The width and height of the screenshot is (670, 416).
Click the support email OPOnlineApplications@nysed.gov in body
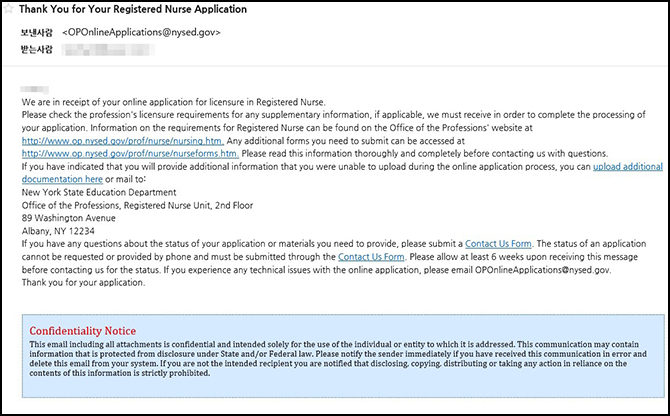pos(543,270)
